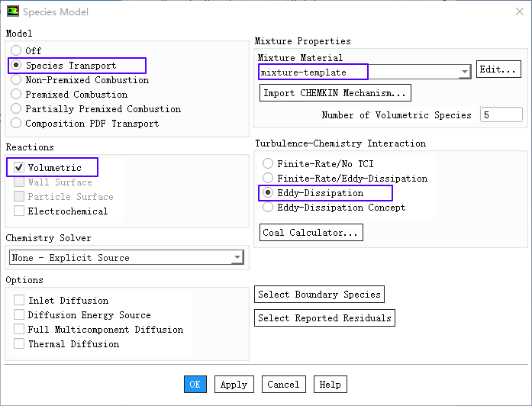532x406 pixels.
Task: Choose Eddy-Dissipation Concept option
Action: point(267,208)
